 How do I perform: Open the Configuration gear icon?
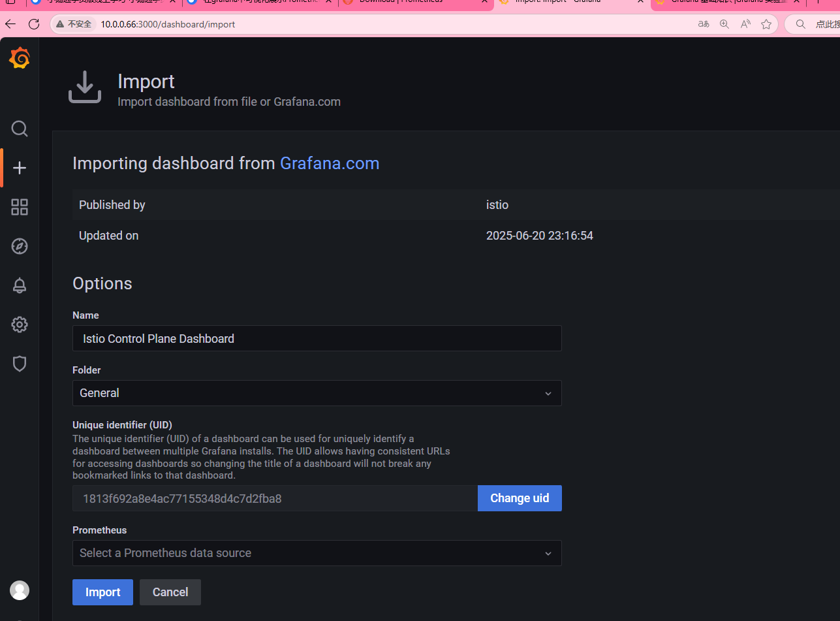coord(20,325)
